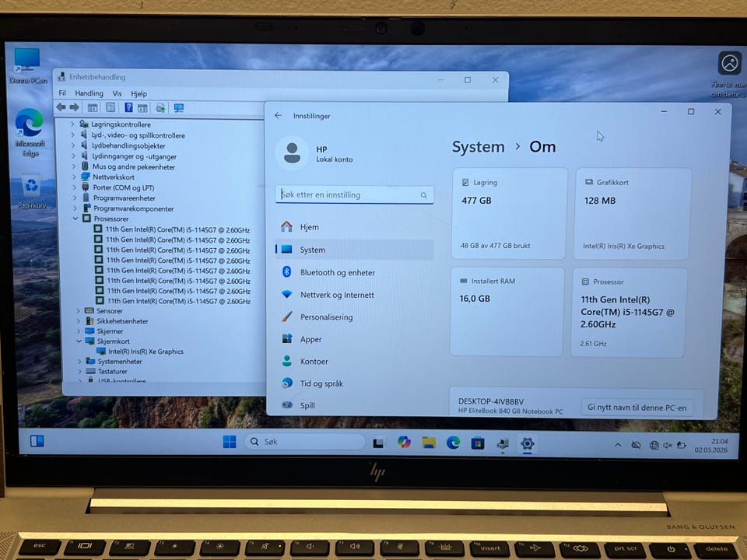
Task: Expand Lagringskontrollere tree node
Action: click(72, 124)
